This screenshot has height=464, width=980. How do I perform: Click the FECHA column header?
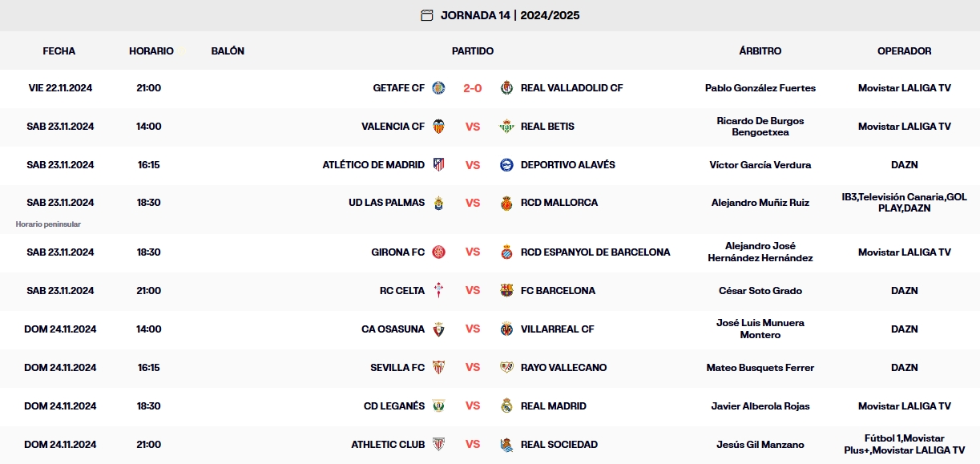59,50
